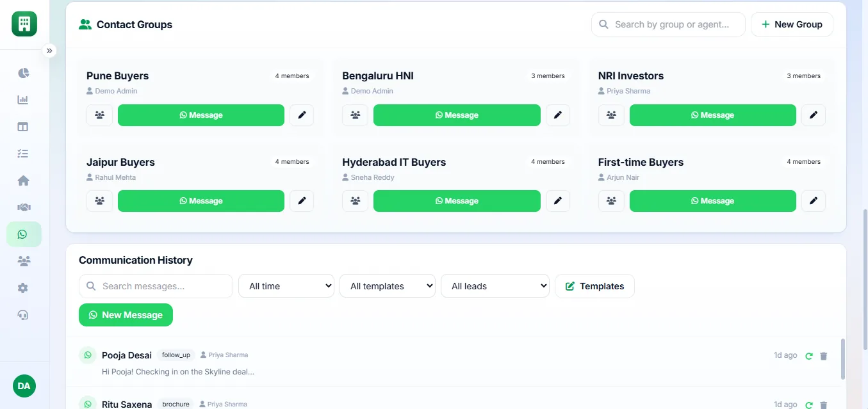Create a New Group

[792, 24]
